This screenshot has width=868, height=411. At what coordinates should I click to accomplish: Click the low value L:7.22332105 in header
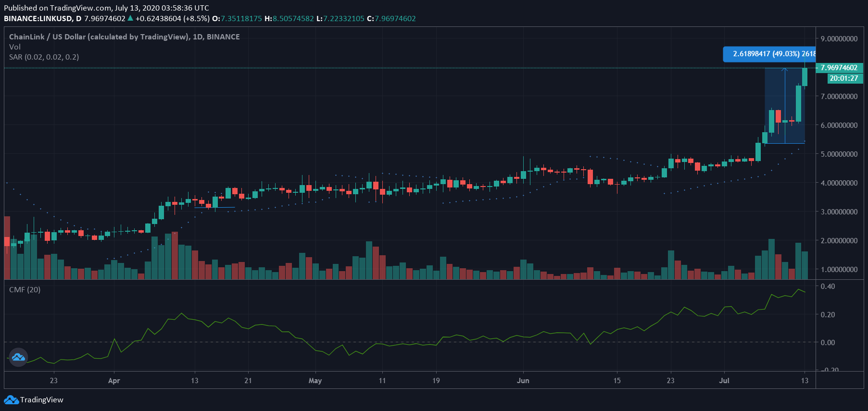(340, 19)
